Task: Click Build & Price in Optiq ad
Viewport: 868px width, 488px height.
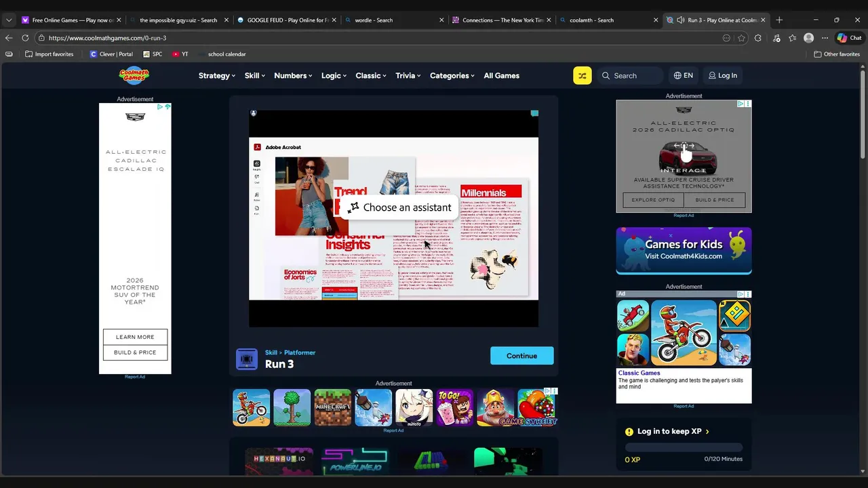Action: coord(714,200)
